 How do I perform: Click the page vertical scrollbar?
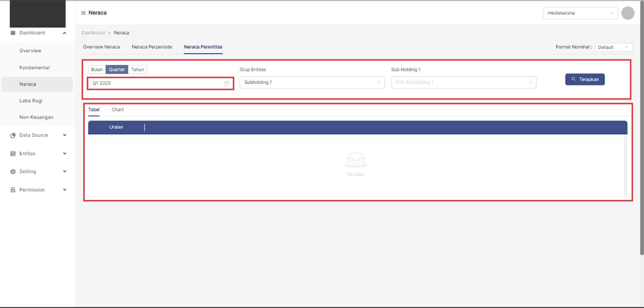pyautogui.click(x=642, y=129)
